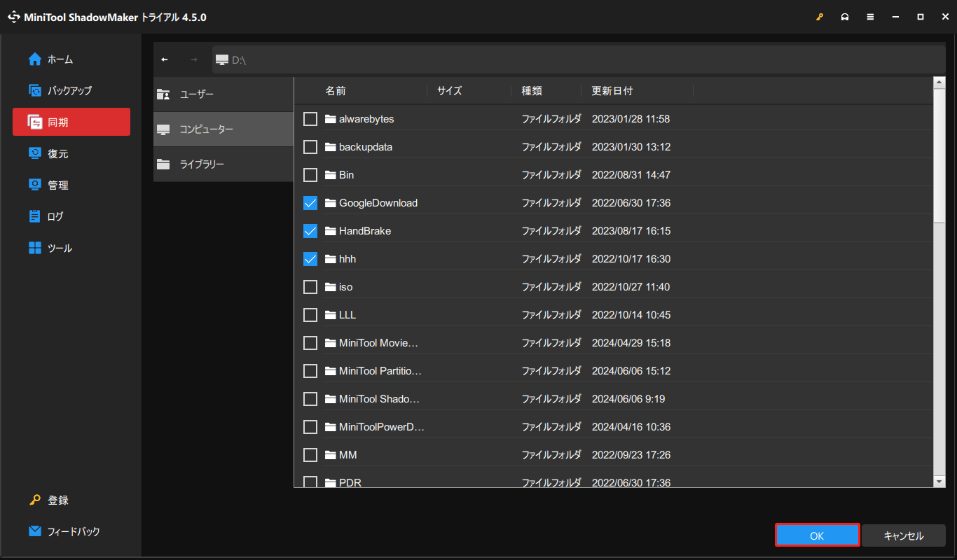957x560 pixels.
Task: Open the hamburger menu icon
Action: pos(870,17)
